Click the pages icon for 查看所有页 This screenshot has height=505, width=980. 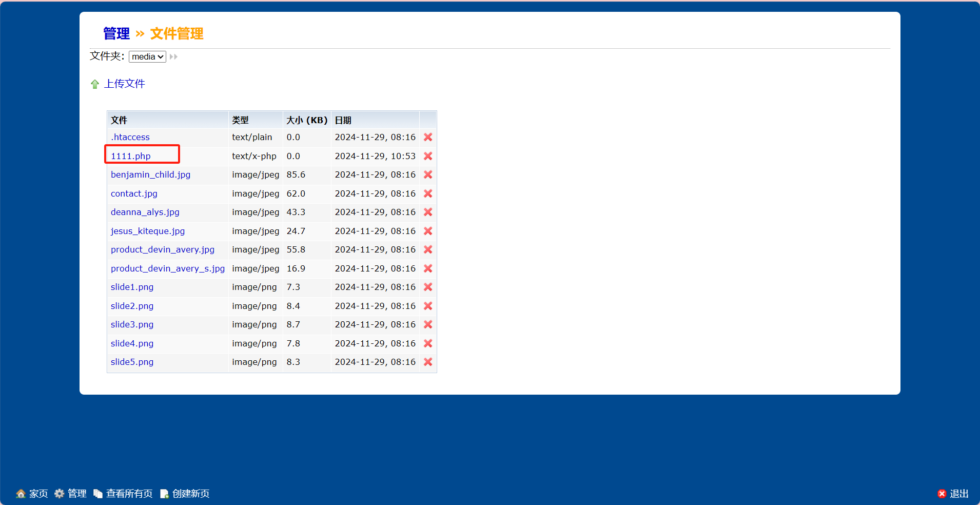point(98,494)
